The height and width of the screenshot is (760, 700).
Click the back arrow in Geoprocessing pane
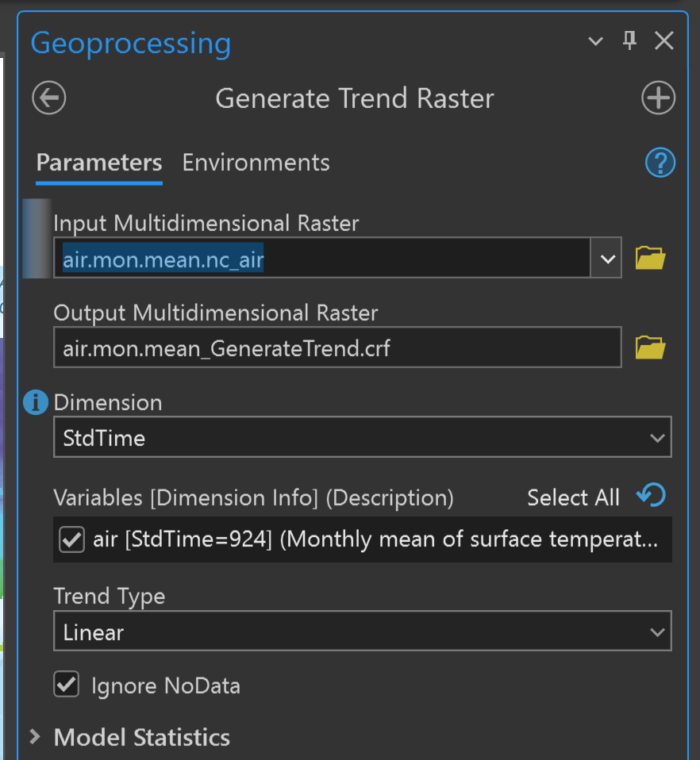click(49, 98)
